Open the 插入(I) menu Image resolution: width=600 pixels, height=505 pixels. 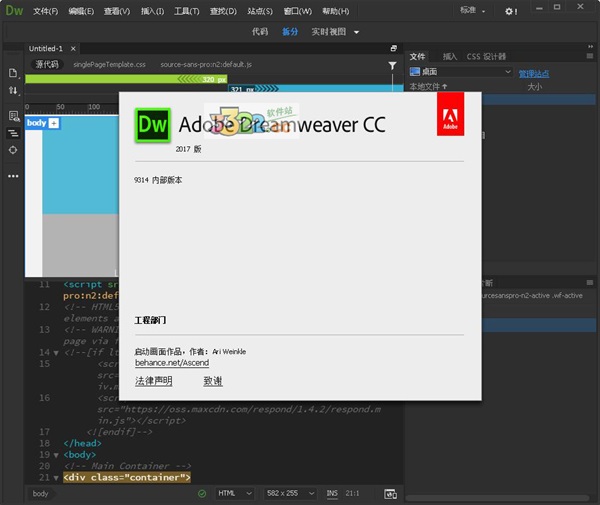(x=153, y=12)
